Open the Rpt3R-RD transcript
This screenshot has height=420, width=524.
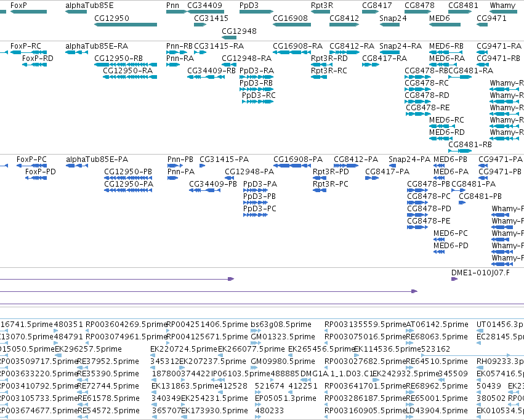click(321, 65)
